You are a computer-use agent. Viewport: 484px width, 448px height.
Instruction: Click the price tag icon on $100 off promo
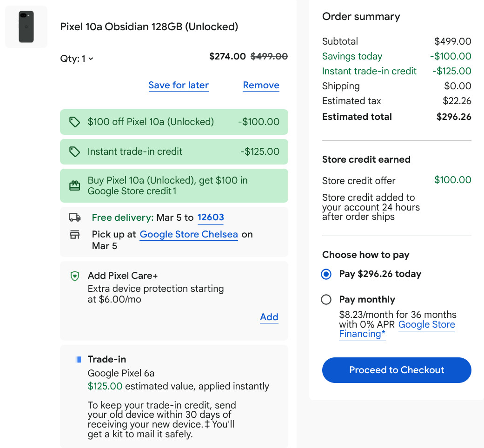tap(74, 122)
